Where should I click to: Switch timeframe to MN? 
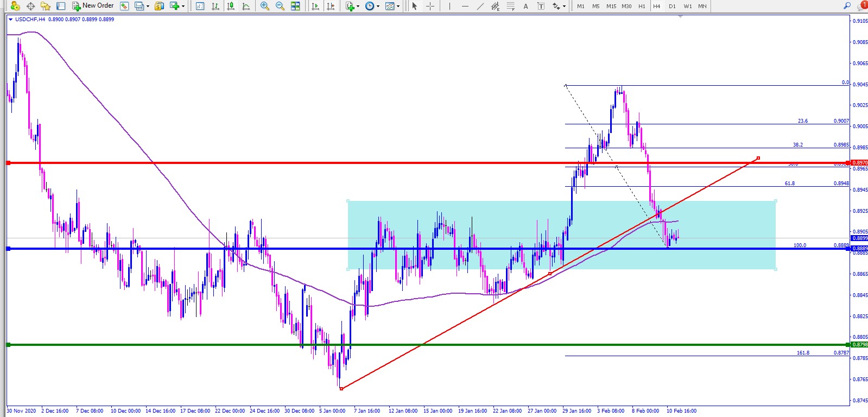(702, 6)
